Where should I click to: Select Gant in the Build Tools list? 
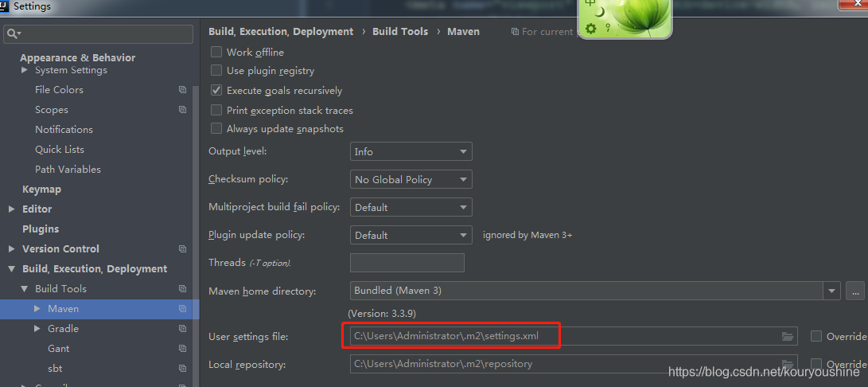pyautogui.click(x=59, y=349)
